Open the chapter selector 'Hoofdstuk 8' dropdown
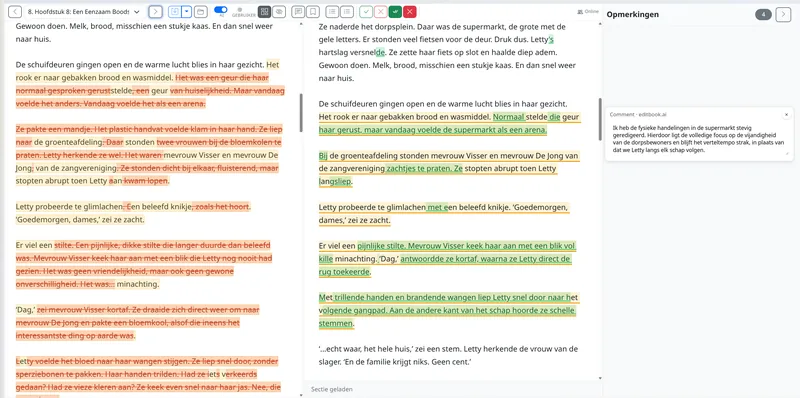 click(x=84, y=11)
